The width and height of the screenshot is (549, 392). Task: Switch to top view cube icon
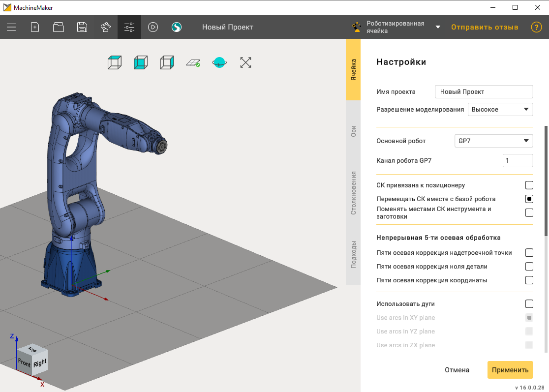tap(115, 62)
